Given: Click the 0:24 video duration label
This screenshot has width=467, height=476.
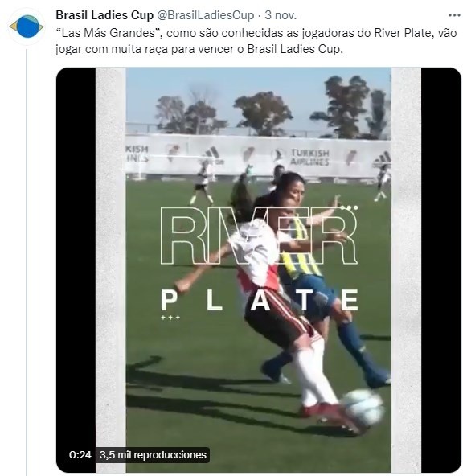Looking at the screenshot, I should 80,455.
